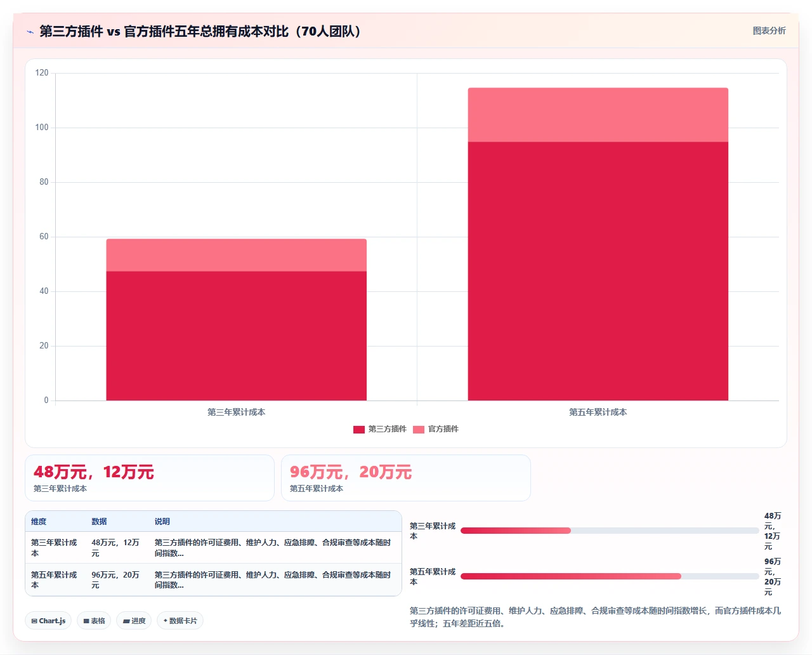
Task: Click the 数据 column header
Action: point(99,522)
